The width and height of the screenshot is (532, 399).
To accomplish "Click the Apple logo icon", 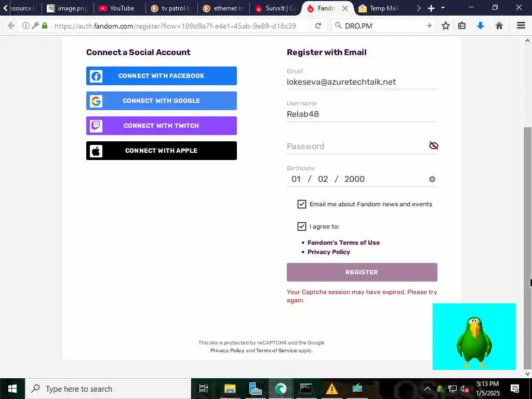I will [96, 151].
